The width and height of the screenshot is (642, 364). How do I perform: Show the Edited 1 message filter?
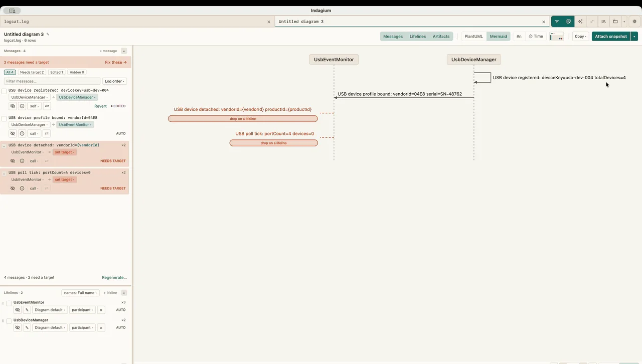tap(56, 72)
